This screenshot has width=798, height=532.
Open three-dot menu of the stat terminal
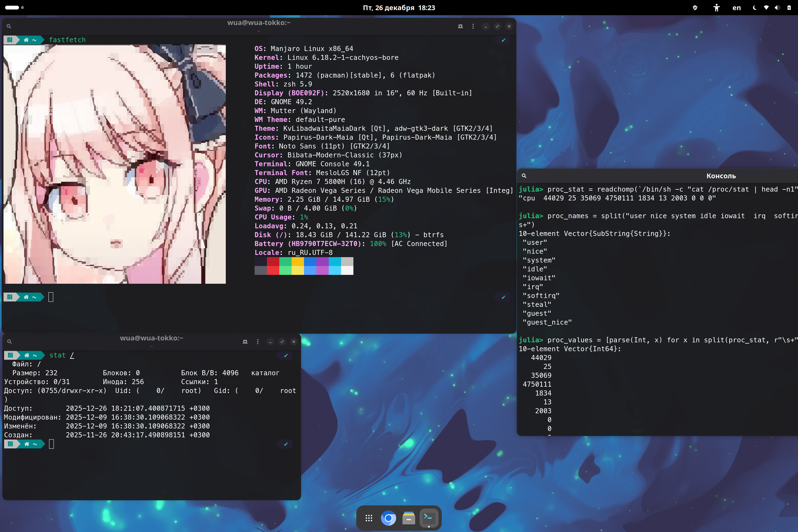[258, 342]
